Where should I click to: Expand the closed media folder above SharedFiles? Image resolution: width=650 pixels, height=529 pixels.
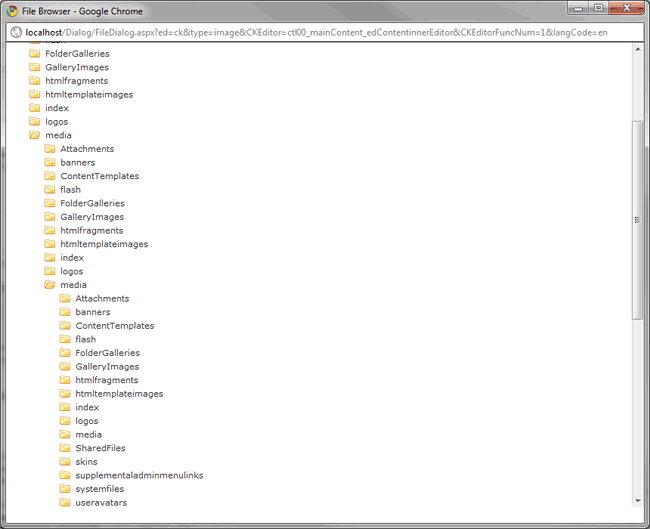64,434
